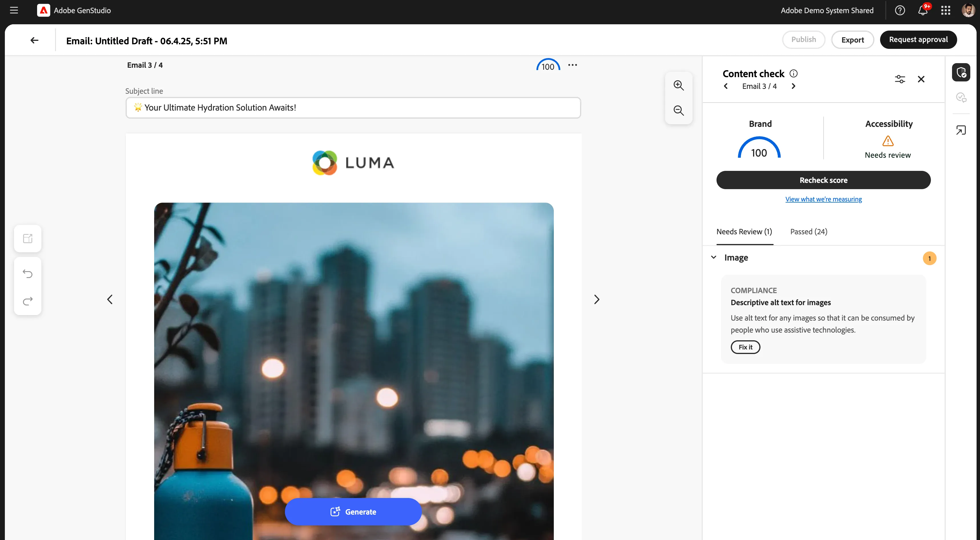Go to previous email in Content check
This screenshot has height=540, width=980.
[726, 86]
